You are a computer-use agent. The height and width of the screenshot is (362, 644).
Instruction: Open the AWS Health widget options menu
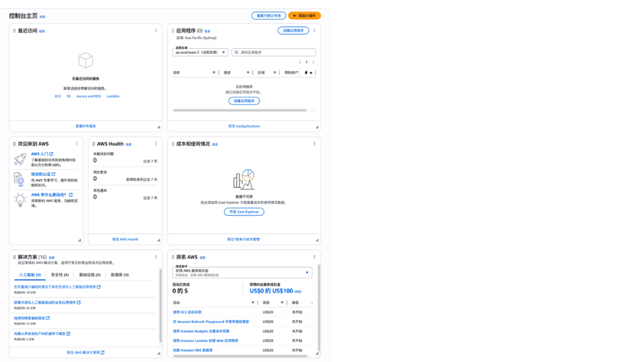click(x=156, y=144)
